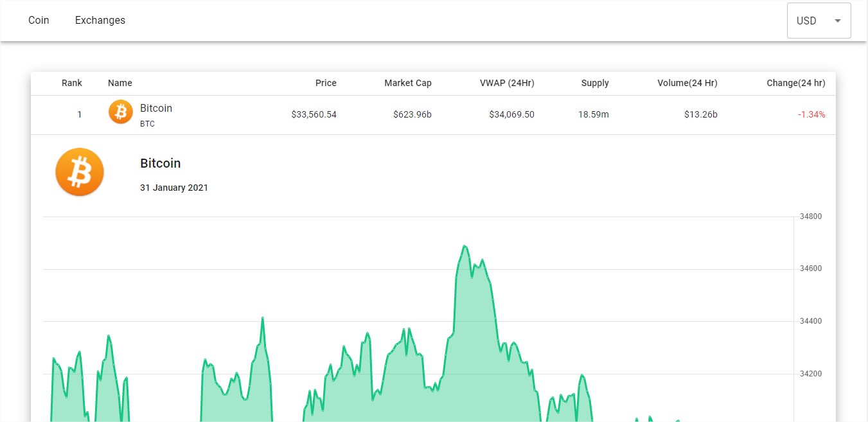This screenshot has height=422, width=868.
Task: Click the 34600 axis label
Action: pyautogui.click(x=810, y=268)
